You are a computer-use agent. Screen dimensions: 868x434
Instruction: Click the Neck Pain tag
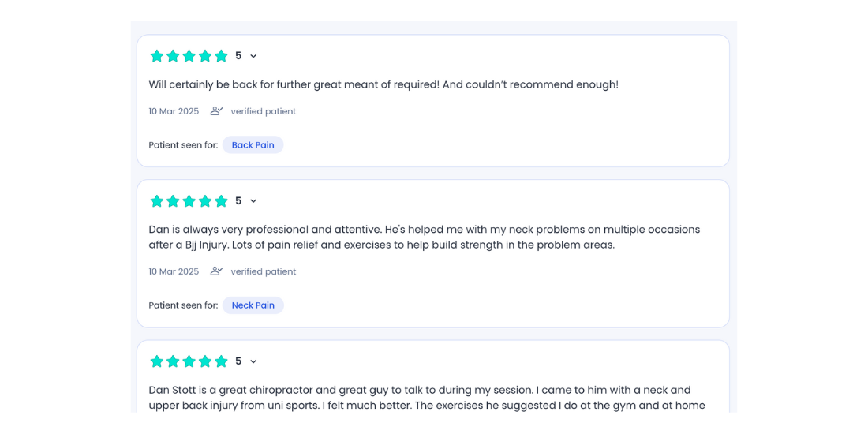[x=253, y=305]
